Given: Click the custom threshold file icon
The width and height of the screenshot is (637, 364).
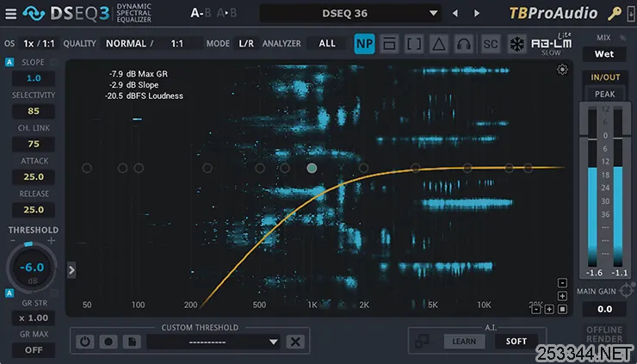Looking at the screenshot, I should [x=132, y=342].
